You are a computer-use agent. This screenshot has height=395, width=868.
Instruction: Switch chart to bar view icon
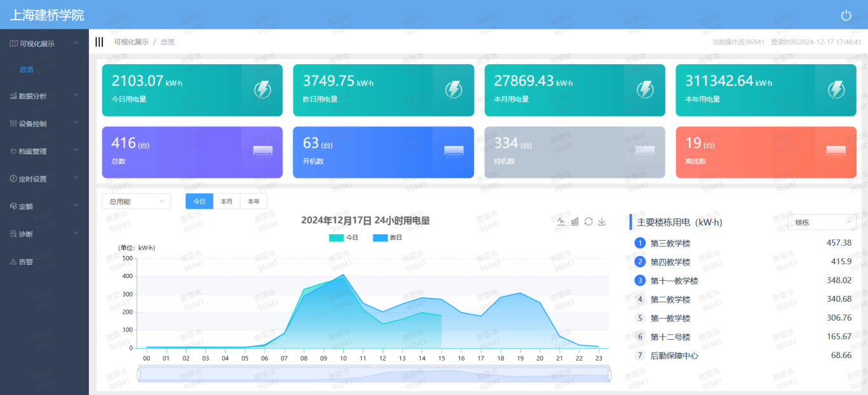pyautogui.click(x=575, y=222)
